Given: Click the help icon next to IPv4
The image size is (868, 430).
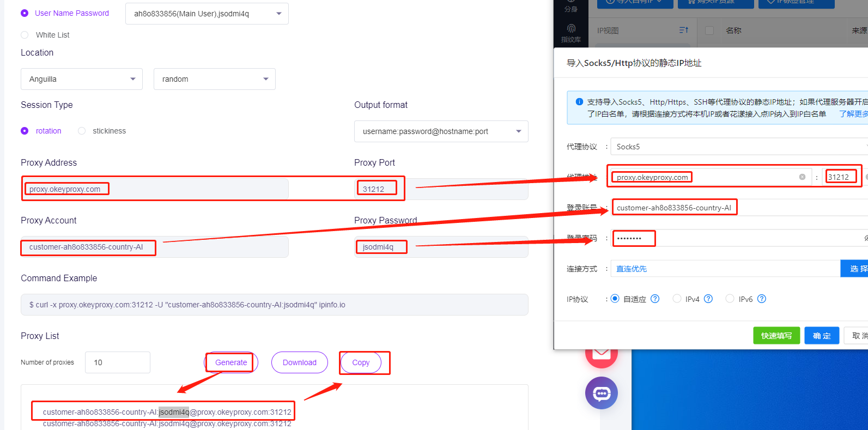Looking at the screenshot, I should [x=708, y=299].
